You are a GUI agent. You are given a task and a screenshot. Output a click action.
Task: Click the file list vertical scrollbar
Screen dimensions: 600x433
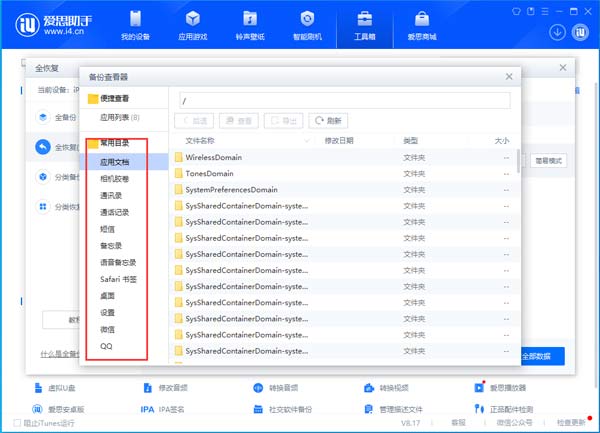point(518,161)
